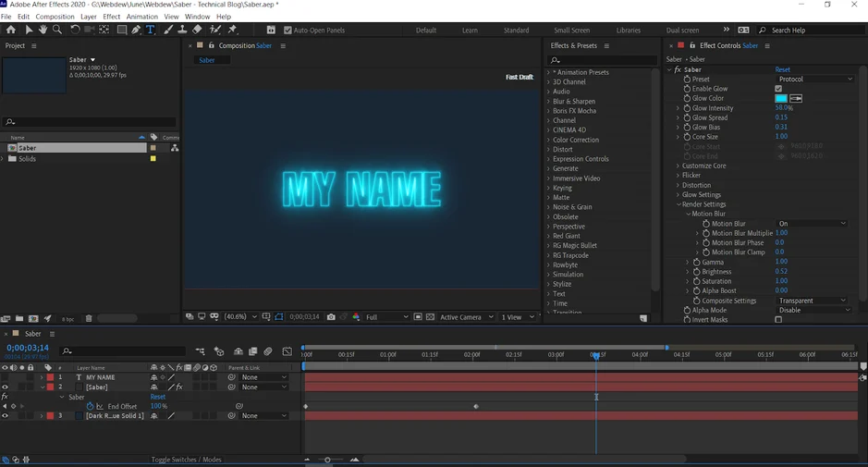Click Toggle Switches / Modes button
This screenshot has height=467, width=868.
186,460
